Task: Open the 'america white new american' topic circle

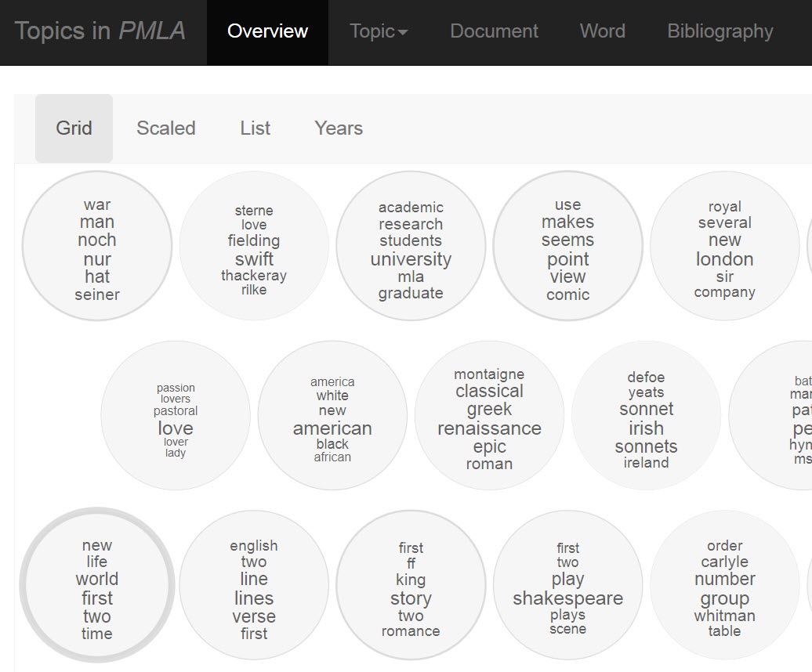Action: click(332, 415)
